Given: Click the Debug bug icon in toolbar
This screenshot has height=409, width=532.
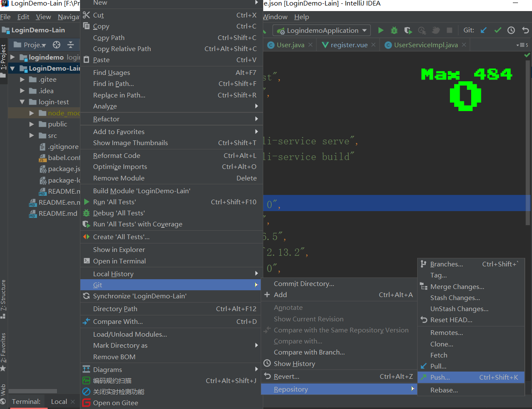Looking at the screenshot, I should [x=394, y=30].
